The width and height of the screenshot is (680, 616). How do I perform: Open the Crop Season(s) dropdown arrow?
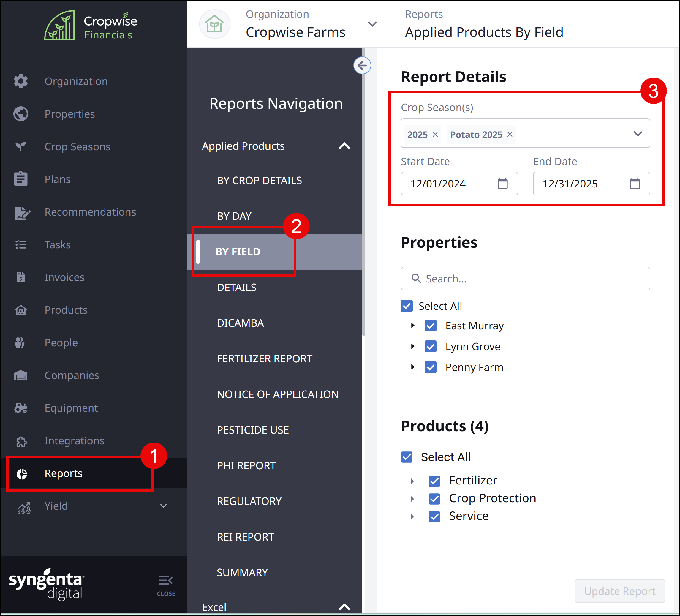(x=638, y=134)
